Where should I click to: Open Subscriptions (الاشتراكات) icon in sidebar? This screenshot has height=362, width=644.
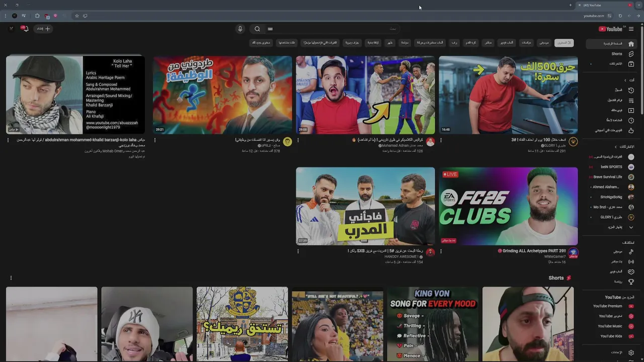click(x=631, y=64)
